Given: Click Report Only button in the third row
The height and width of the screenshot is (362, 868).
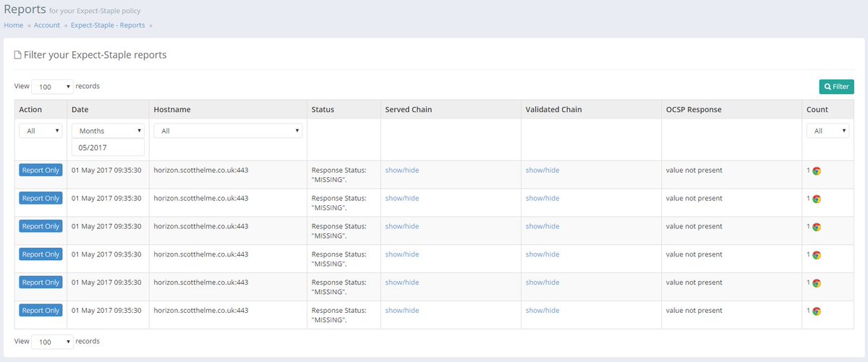Looking at the screenshot, I should tap(41, 226).
